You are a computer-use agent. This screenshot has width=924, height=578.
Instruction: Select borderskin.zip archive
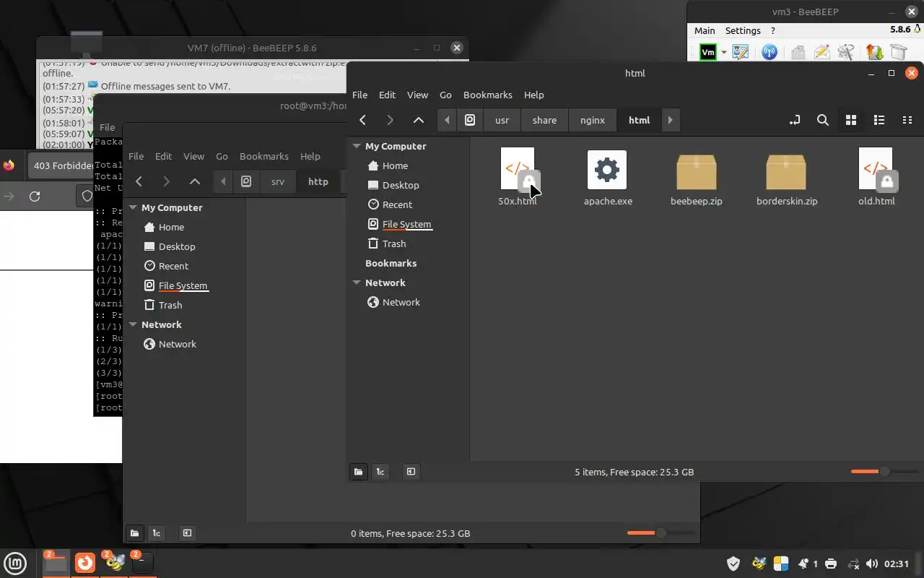pos(787,178)
